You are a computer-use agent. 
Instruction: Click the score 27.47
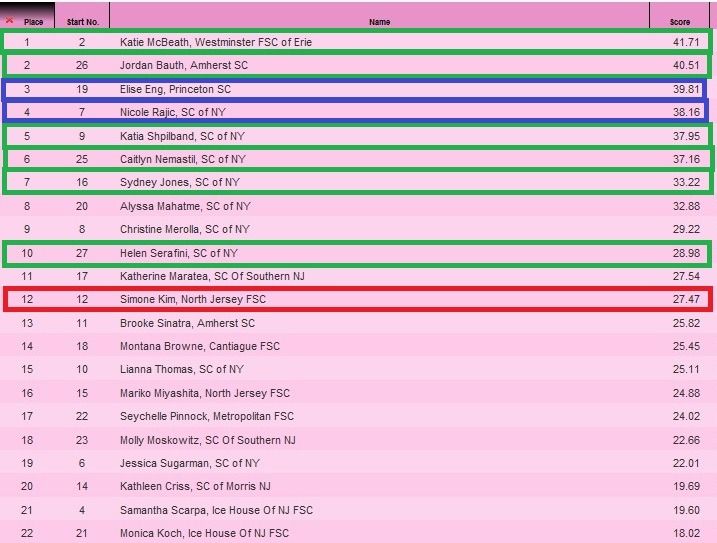pyautogui.click(x=686, y=299)
